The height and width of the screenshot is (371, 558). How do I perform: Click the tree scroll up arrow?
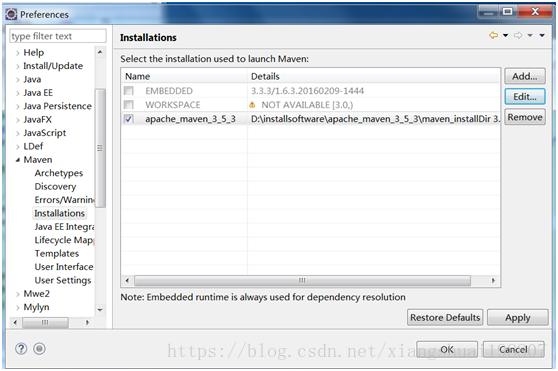coord(100,52)
